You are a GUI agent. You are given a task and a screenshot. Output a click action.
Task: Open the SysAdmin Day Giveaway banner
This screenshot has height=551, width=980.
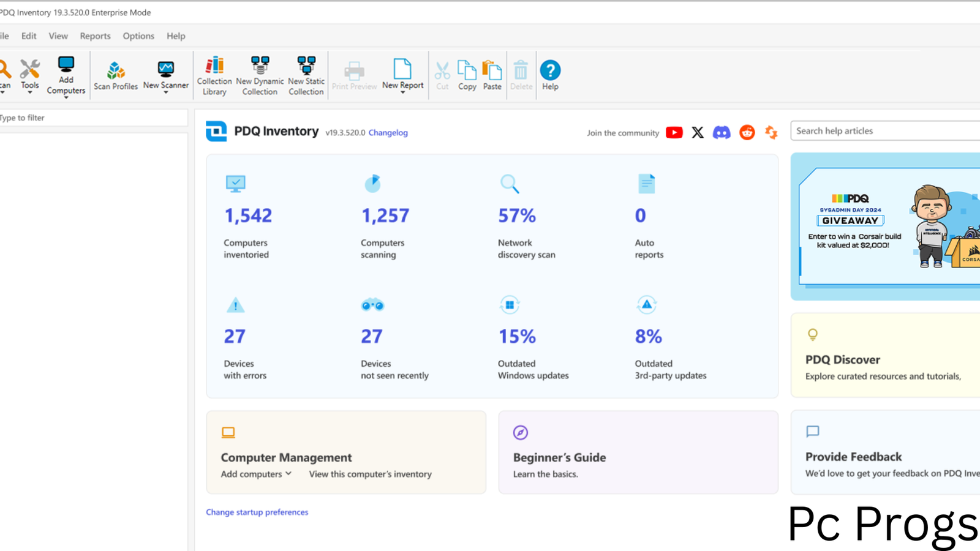(886, 227)
